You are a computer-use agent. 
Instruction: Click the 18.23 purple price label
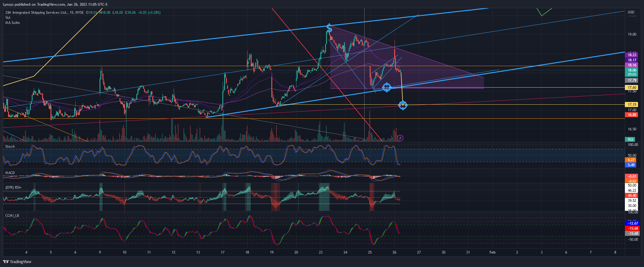[632, 55]
